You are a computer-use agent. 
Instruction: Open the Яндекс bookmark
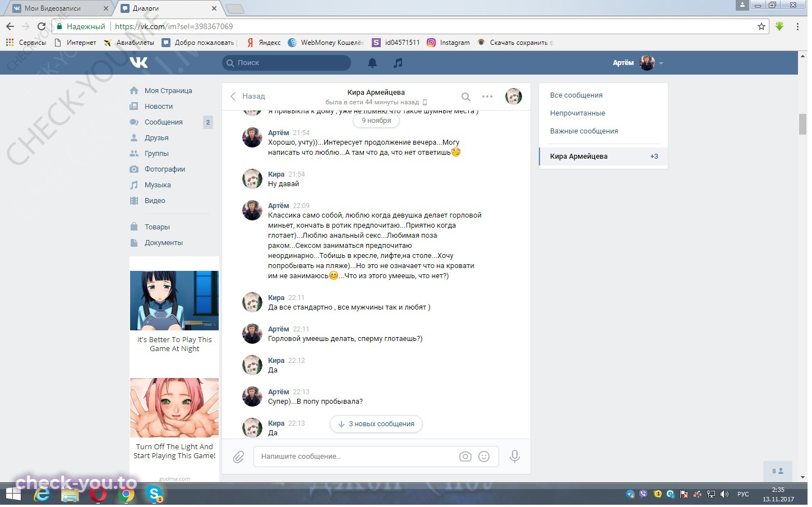click(x=265, y=43)
